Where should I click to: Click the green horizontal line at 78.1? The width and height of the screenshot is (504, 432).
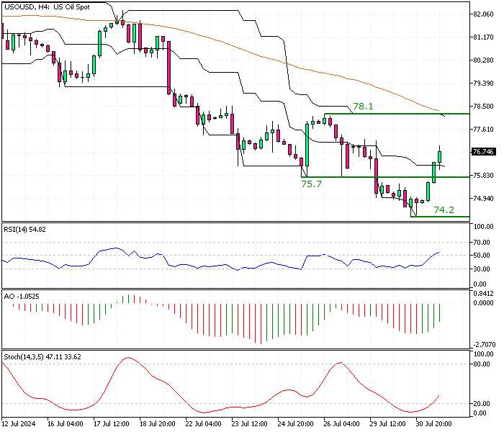[x=397, y=114]
